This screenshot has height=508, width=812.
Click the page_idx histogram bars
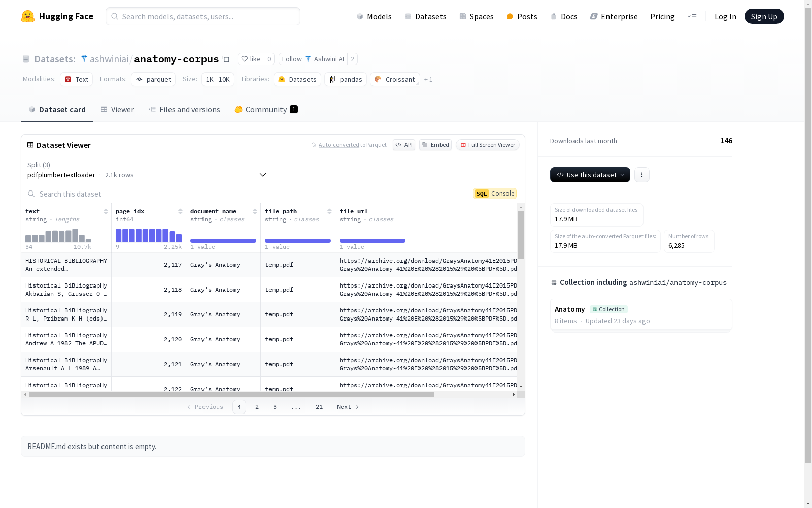(x=149, y=235)
